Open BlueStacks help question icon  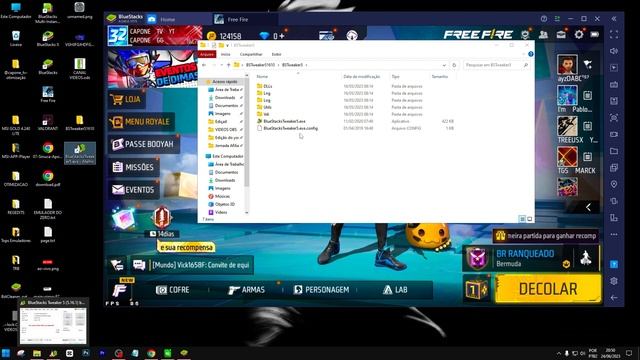coord(544,19)
